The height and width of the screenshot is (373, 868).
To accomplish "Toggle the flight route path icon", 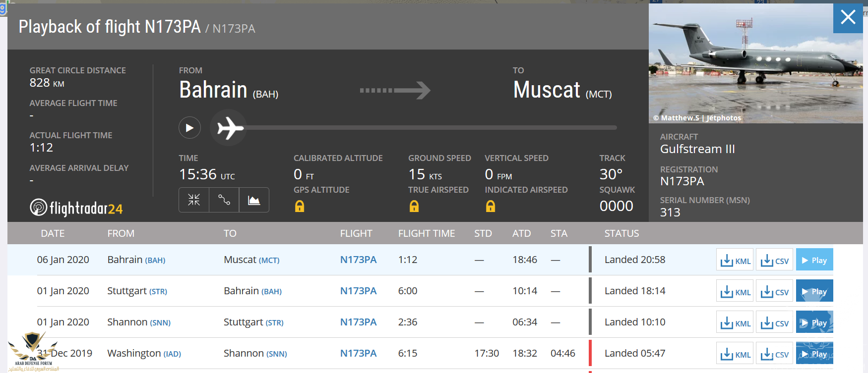I will [x=224, y=200].
